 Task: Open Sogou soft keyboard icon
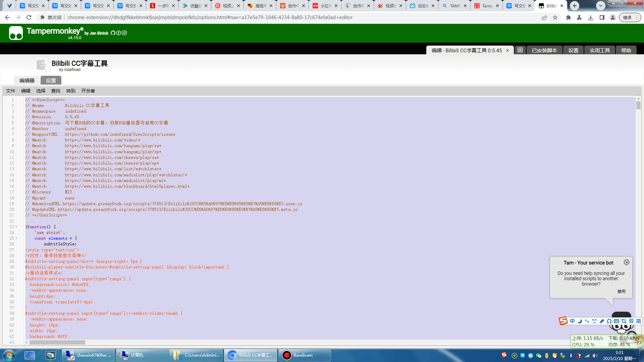pyautogui.click(x=616, y=321)
